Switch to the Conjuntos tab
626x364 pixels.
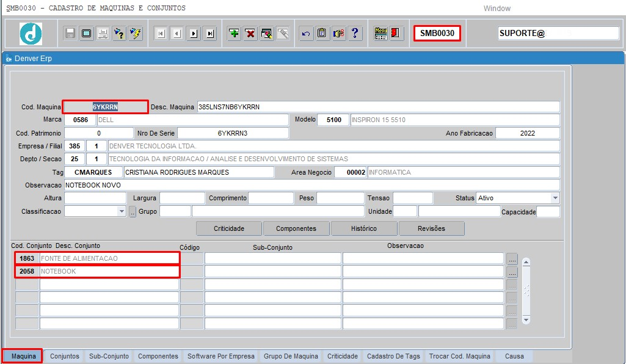click(65, 356)
